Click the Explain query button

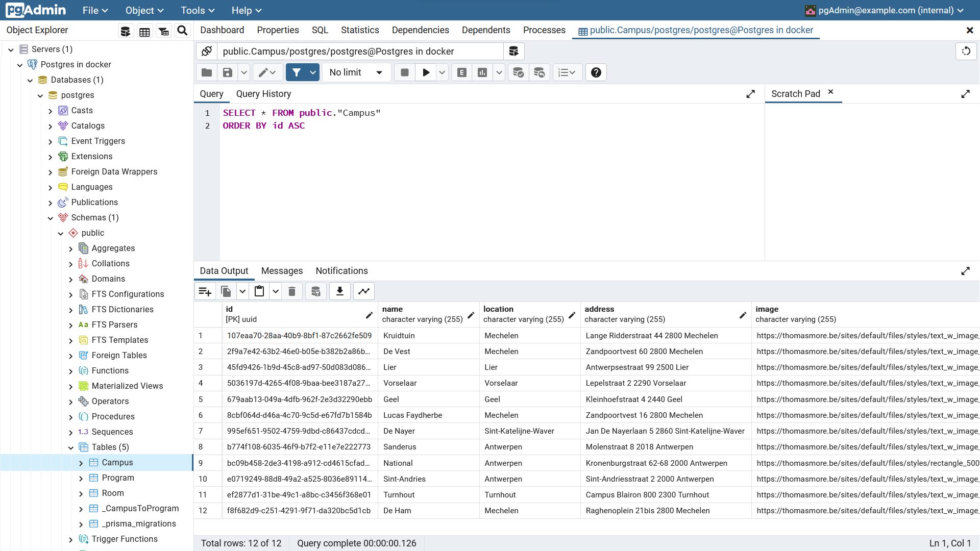coord(462,72)
